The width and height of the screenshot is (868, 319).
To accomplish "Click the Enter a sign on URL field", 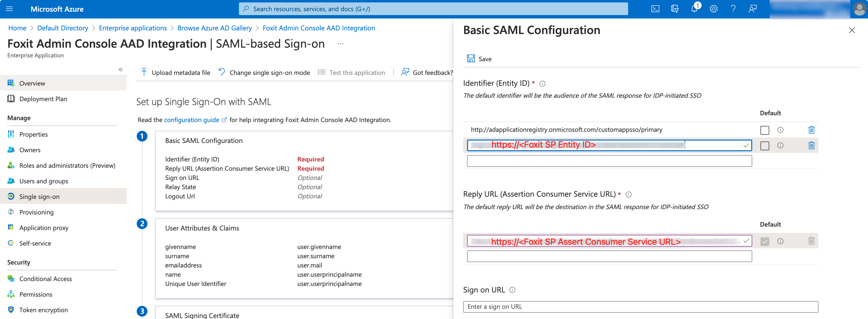I will [640, 307].
